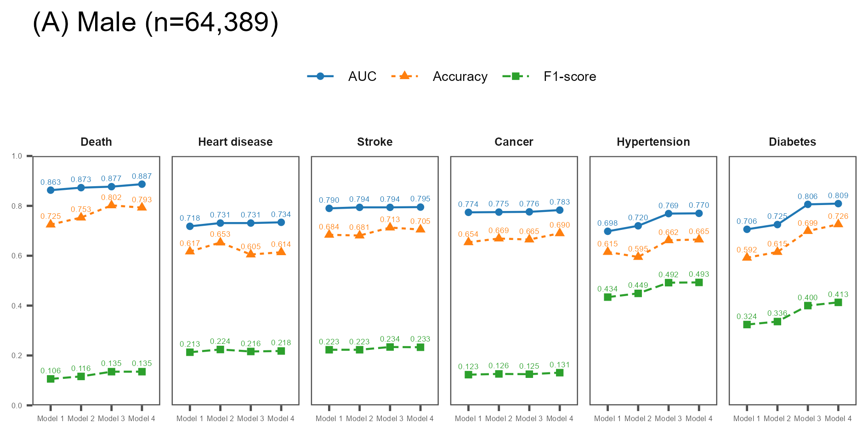
Task: Click the Accuracy legend label text
Action: click(x=460, y=77)
